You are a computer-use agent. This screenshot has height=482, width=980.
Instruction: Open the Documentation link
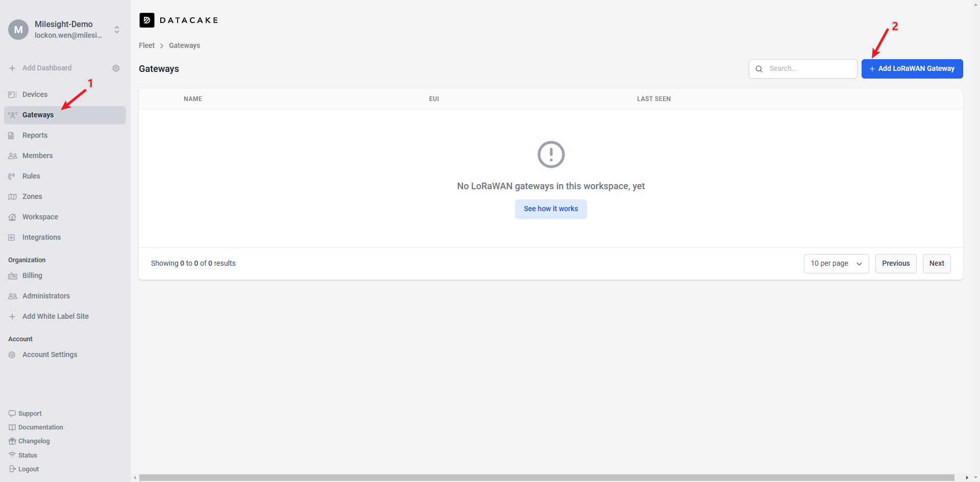coord(41,427)
